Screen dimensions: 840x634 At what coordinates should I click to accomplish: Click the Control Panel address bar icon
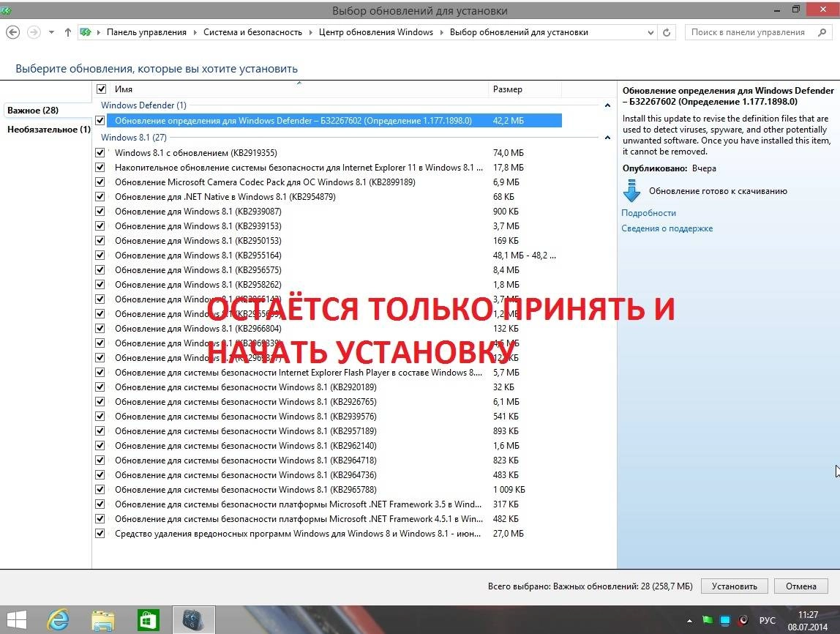click(85, 32)
